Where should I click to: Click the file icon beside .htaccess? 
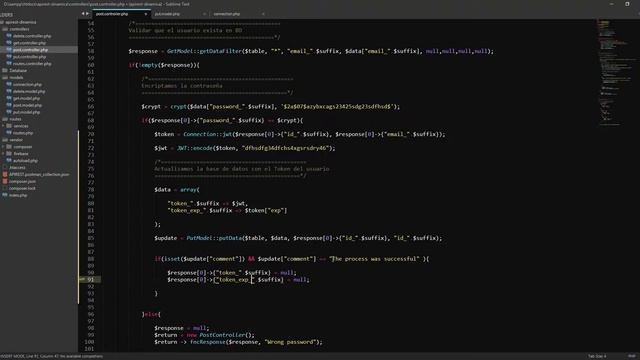point(5,167)
